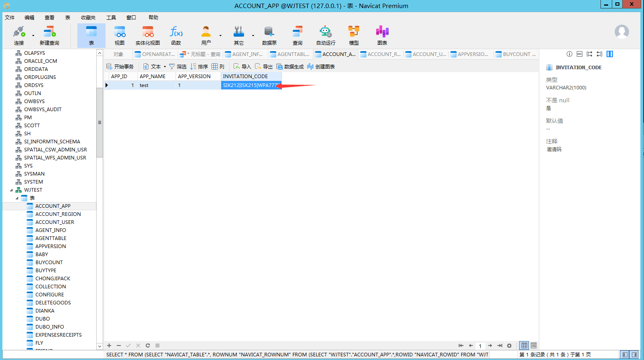Show the DDL view in info panel
This screenshot has height=360, width=644.
point(580,54)
